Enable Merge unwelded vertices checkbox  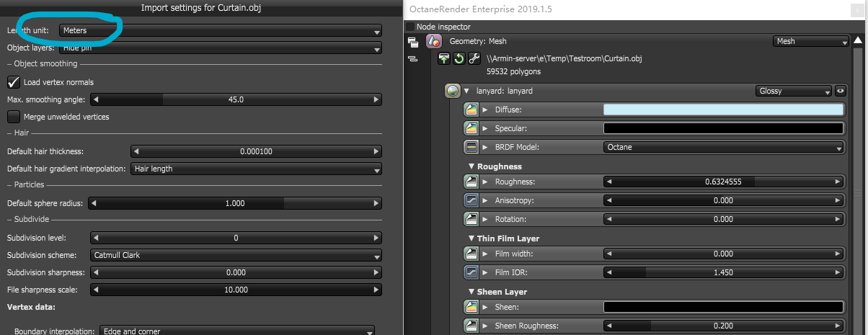click(13, 116)
